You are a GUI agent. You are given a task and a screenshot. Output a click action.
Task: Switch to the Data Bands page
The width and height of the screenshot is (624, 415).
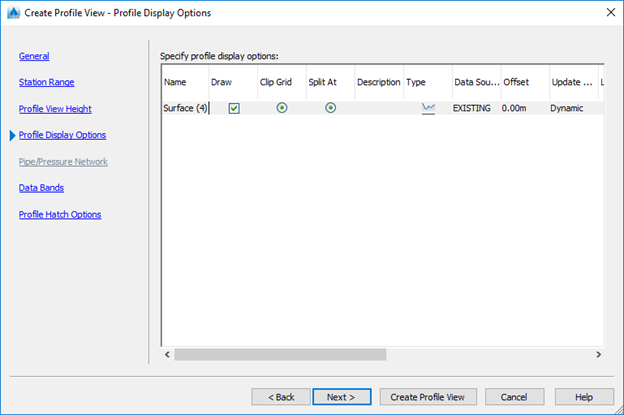[x=41, y=187]
